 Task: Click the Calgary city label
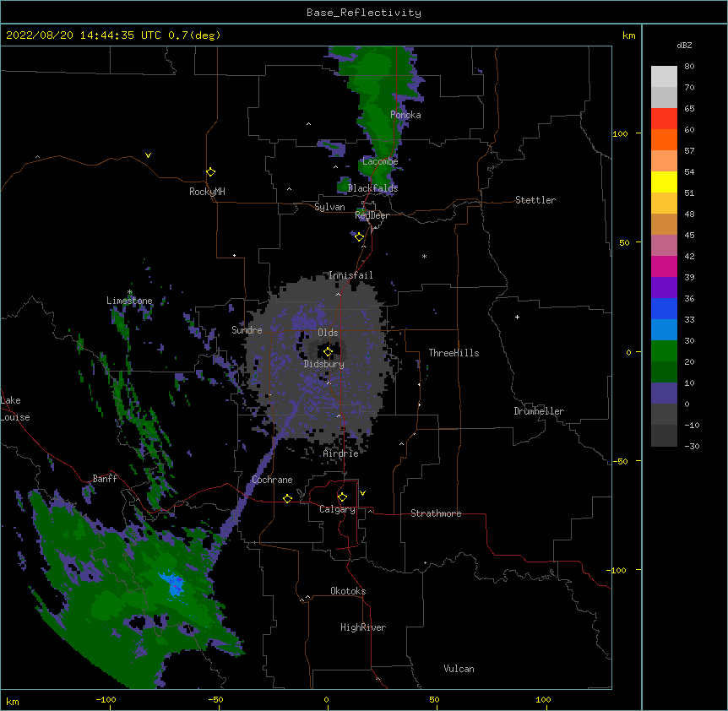click(x=338, y=509)
